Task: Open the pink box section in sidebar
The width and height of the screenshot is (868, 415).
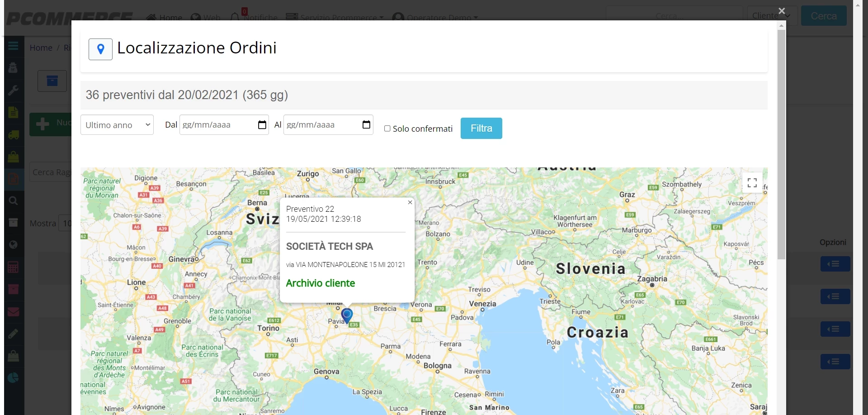Action: click(x=13, y=289)
